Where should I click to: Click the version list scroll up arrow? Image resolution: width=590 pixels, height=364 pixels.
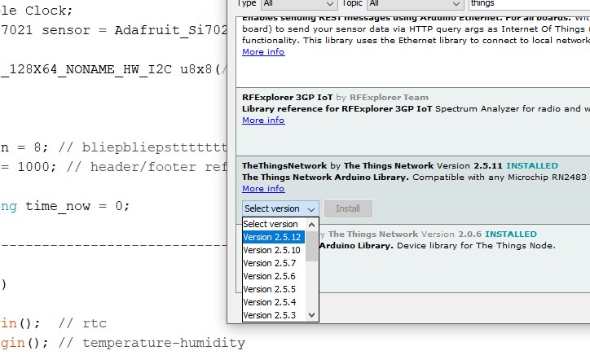(x=311, y=224)
